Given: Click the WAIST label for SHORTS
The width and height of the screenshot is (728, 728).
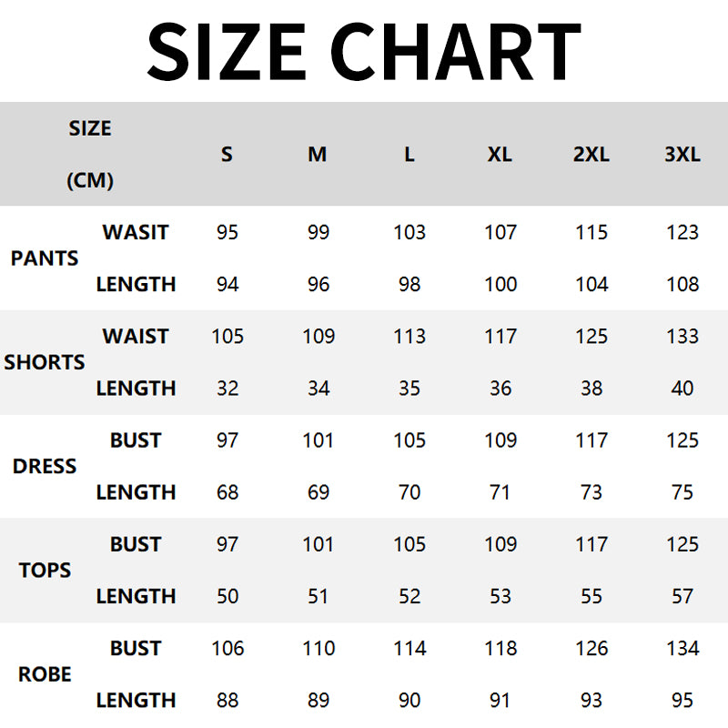Looking at the screenshot, I should [x=136, y=337].
